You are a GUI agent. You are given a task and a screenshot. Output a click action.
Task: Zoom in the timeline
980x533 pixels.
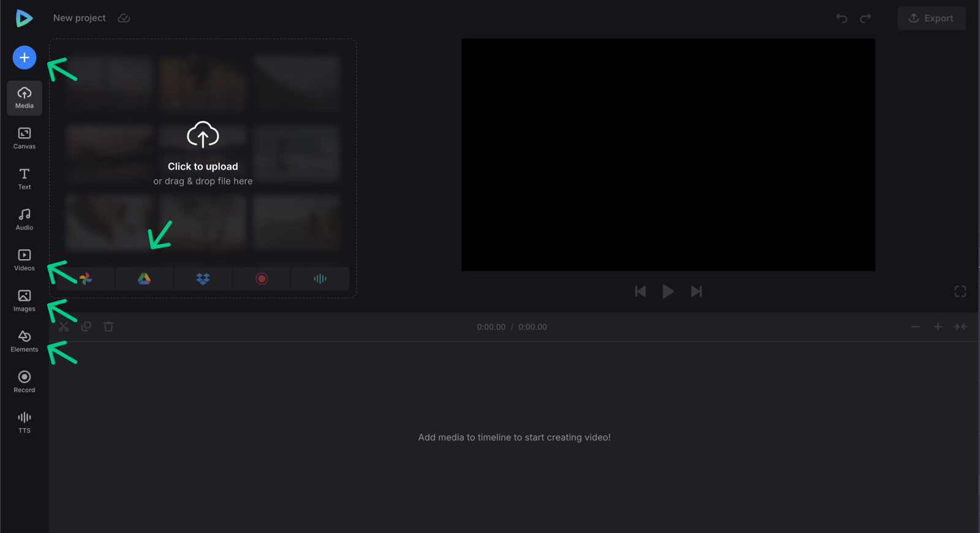(938, 327)
